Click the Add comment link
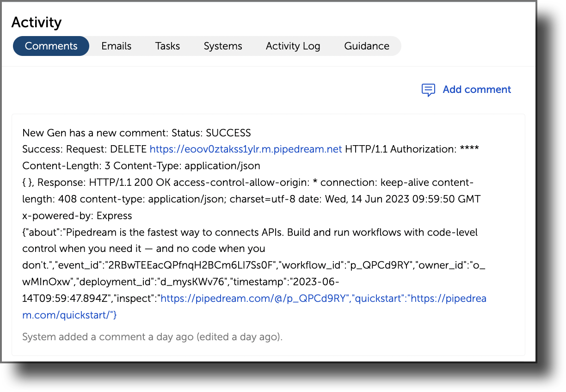 tap(477, 89)
